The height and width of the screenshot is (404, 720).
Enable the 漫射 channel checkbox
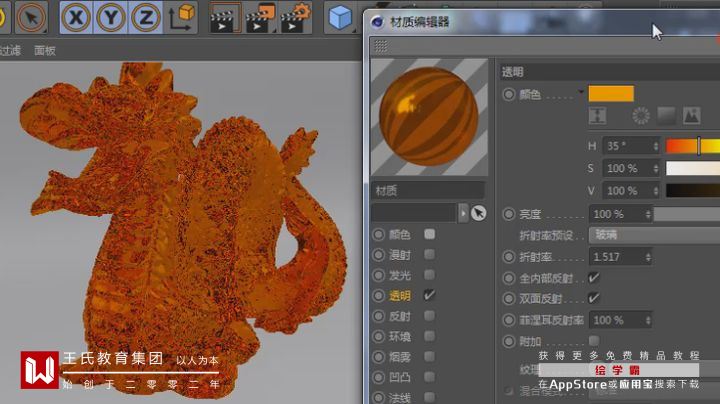click(430, 254)
